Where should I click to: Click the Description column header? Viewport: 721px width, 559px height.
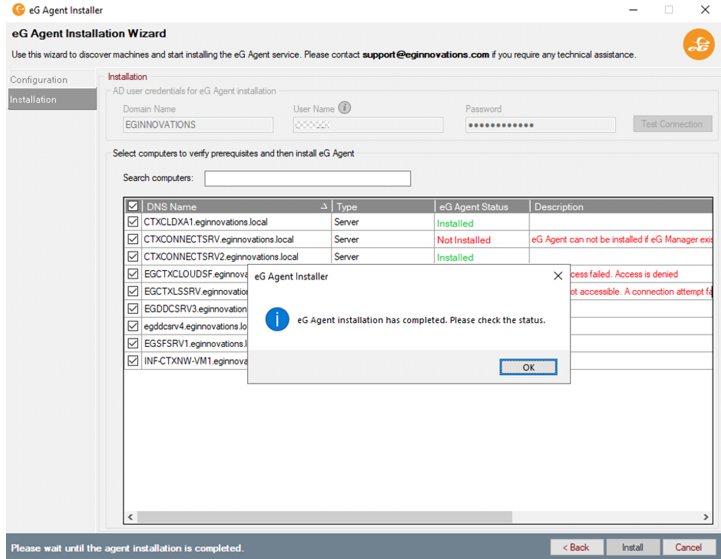click(x=621, y=206)
